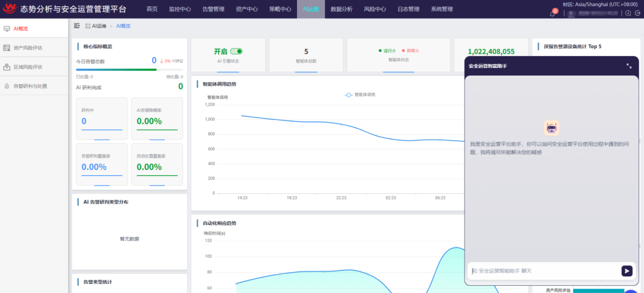Image resolution: width=644 pixels, height=293 pixels.
Task: Collapse the sidebar with the menu fold icon
Action: click(x=77, y=26)
